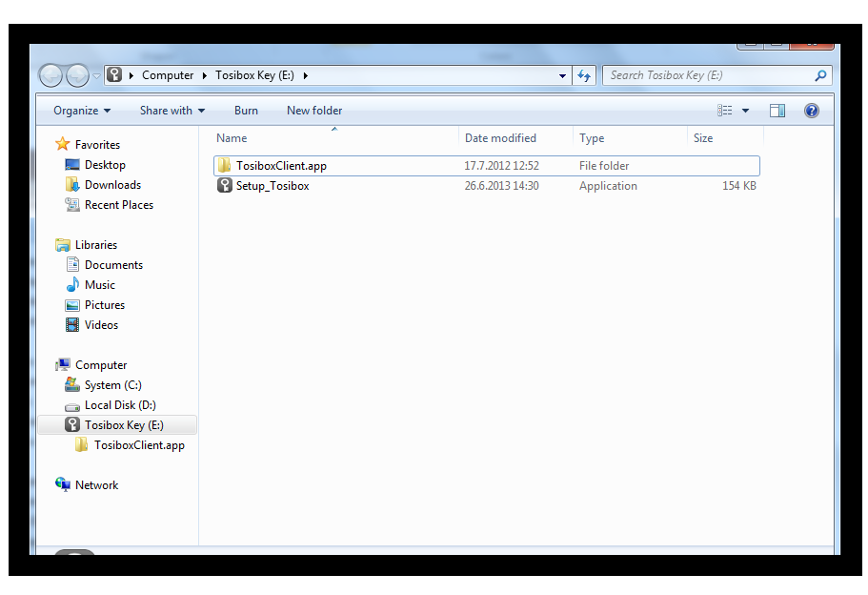The width and height of the screenshot is (868, 595).
Task: Click the Tosibox Key (E:) key icon in sidebar
Action: 72,424
